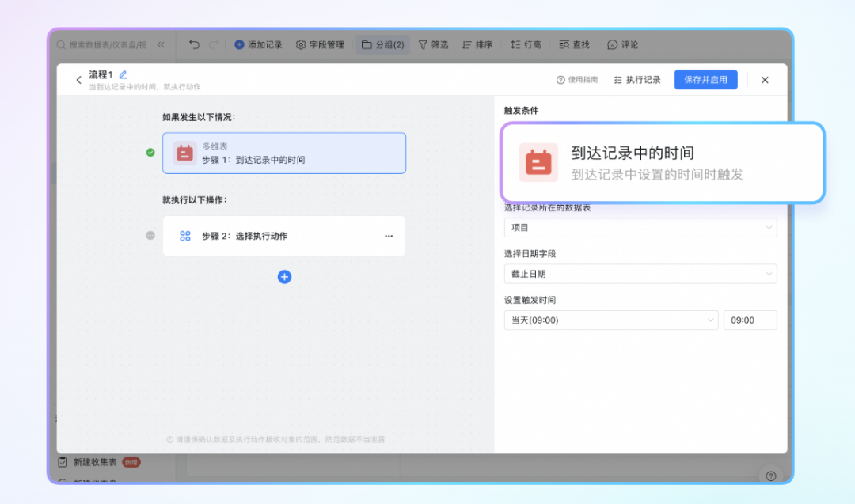Click 添加记录 in the toolbar

click(258, 45)
